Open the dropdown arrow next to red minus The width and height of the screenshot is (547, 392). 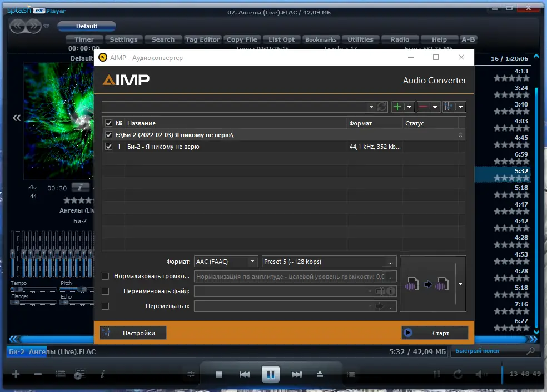(435, 107)
